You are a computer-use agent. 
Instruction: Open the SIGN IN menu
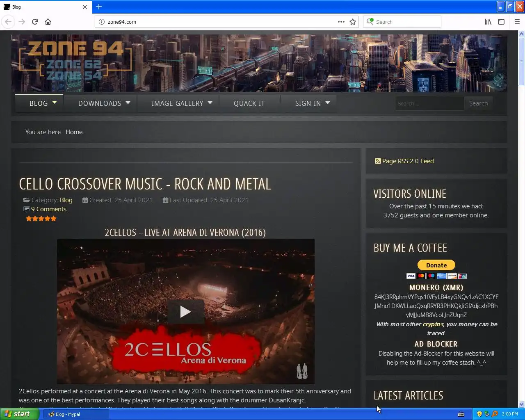pos(308,103)
